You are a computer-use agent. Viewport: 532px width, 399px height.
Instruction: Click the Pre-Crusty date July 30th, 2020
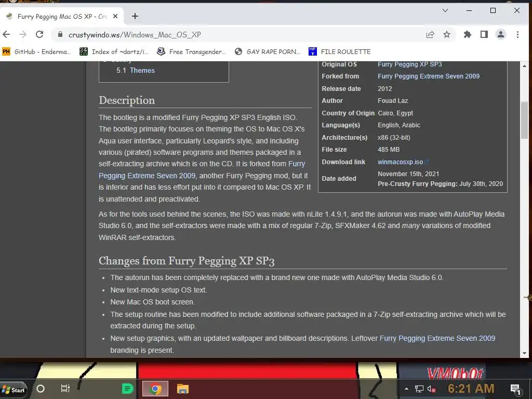click(x=481, y=184)
